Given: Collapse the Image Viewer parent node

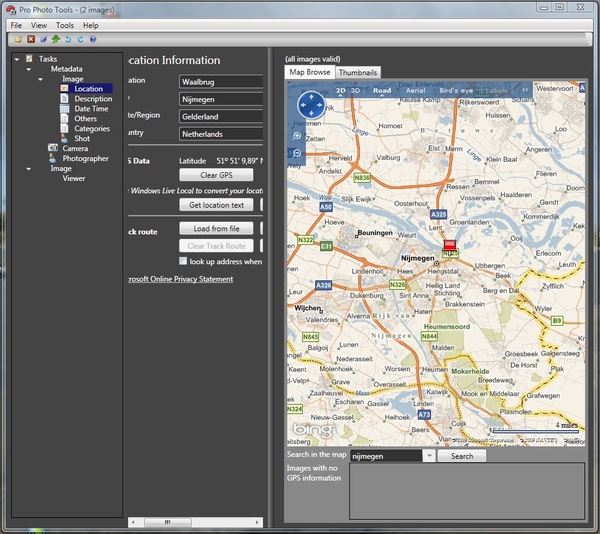Looking at the screenshot, I should pos(29,169).
